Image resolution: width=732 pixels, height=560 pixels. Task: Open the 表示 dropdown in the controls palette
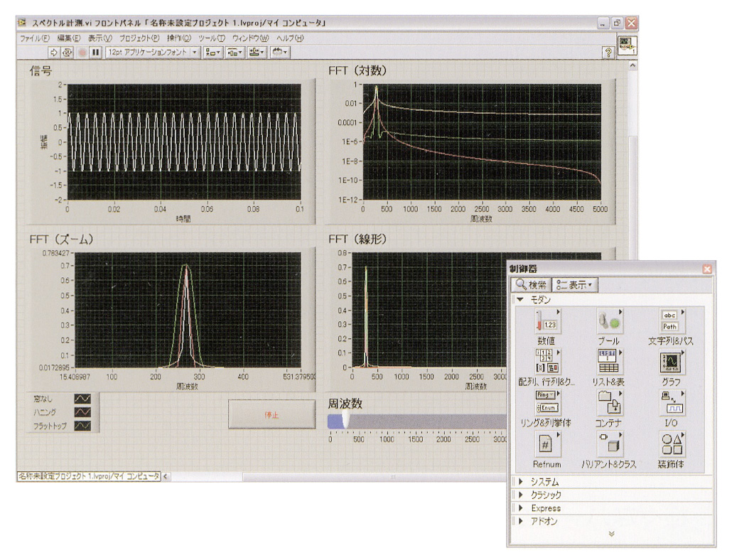click(575, 285)
